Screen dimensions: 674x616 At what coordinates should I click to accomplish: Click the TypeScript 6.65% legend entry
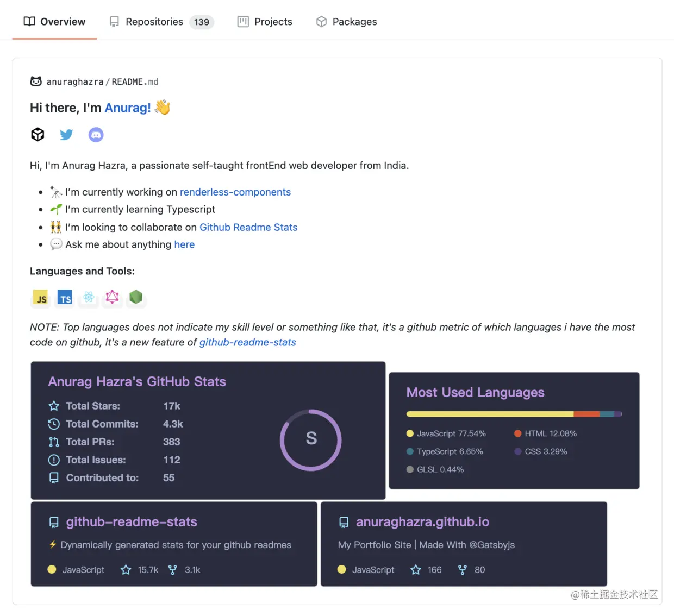(x=445, y=451)
